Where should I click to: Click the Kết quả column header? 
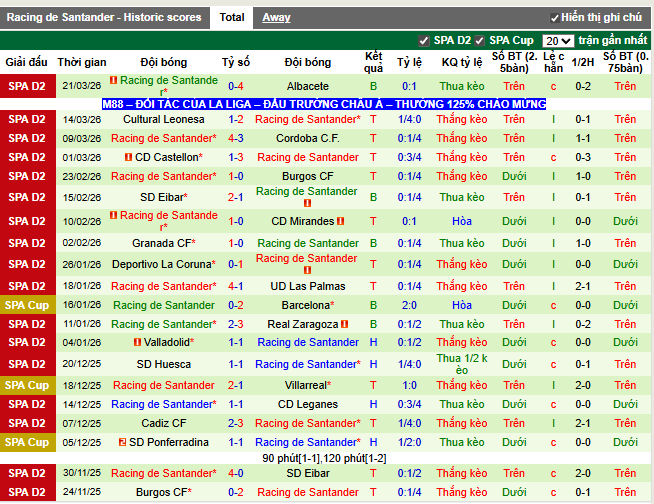(373, 63)
